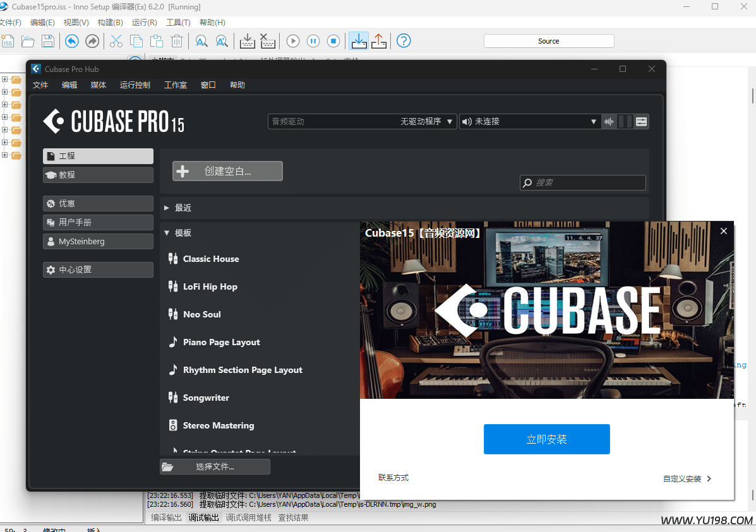The image size is (756, 532).
Task: Save the script with the Save icon
Action: pyautogui.click(x=47, y=40)
